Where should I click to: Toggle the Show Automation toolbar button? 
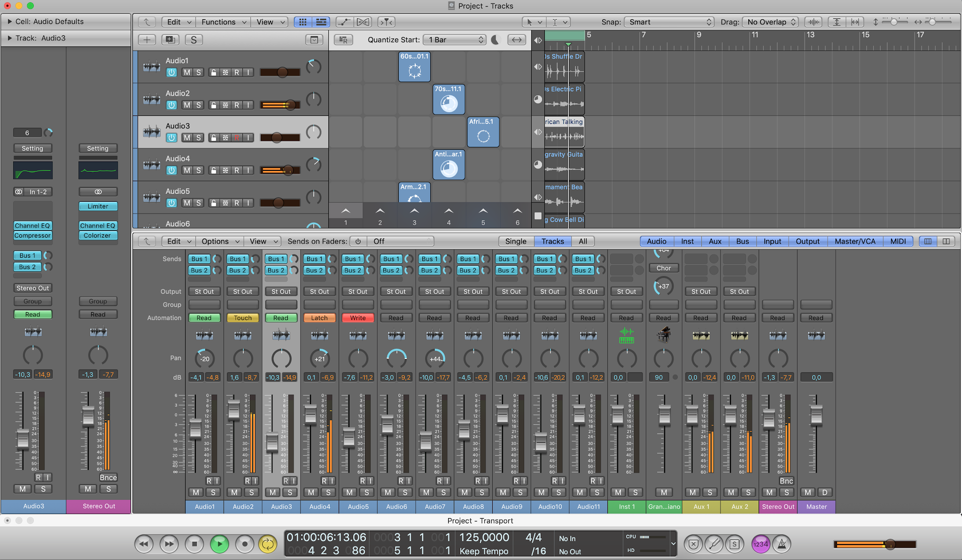344,22
